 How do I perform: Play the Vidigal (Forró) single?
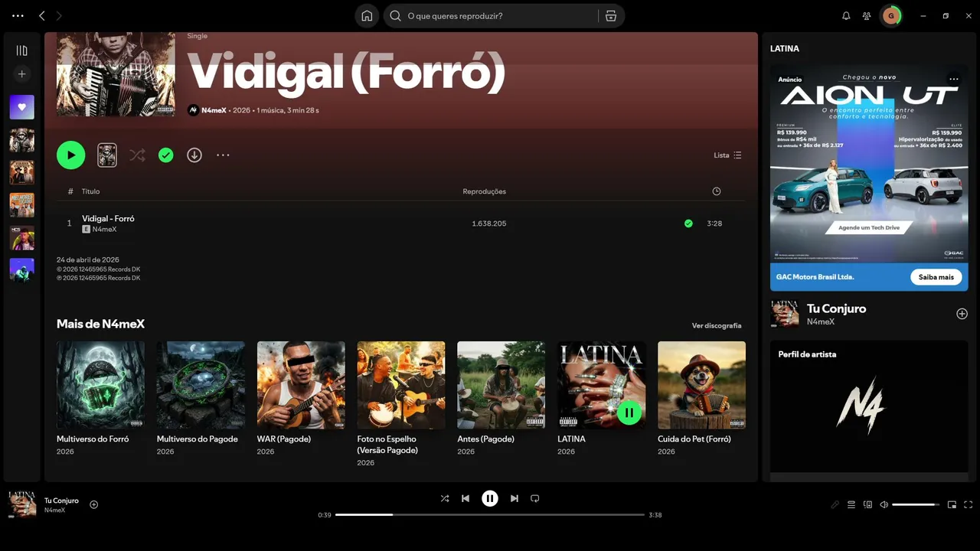coord(71,155)
